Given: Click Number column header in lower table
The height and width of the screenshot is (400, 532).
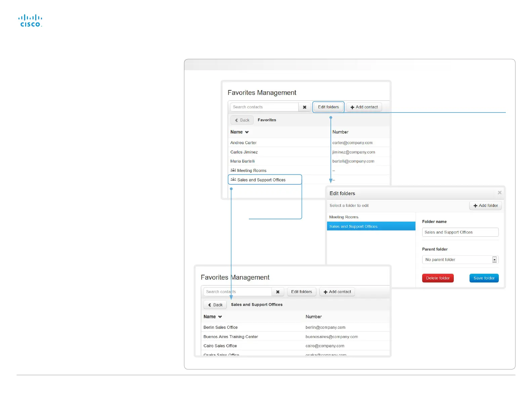Looking at the screenshot, I should point(313,317).
